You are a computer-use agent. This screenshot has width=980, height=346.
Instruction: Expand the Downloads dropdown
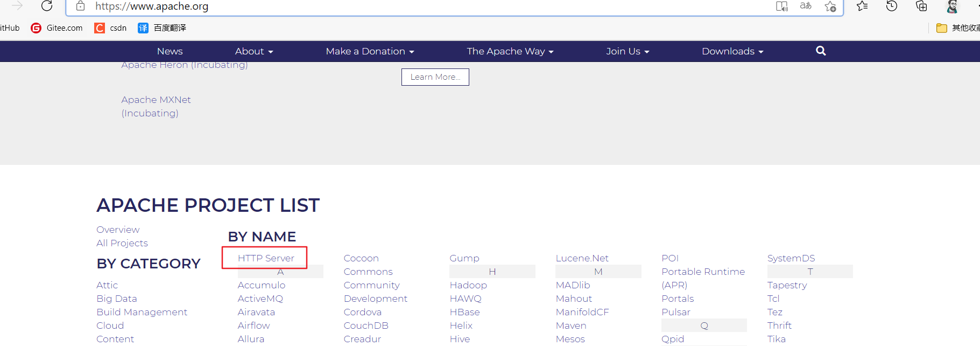[732, 51]
